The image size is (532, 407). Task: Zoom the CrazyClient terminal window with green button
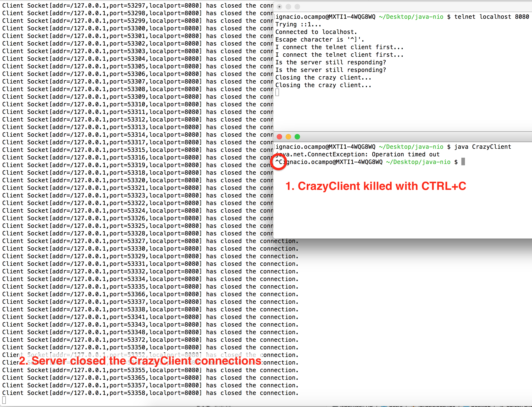coord(297,137)
